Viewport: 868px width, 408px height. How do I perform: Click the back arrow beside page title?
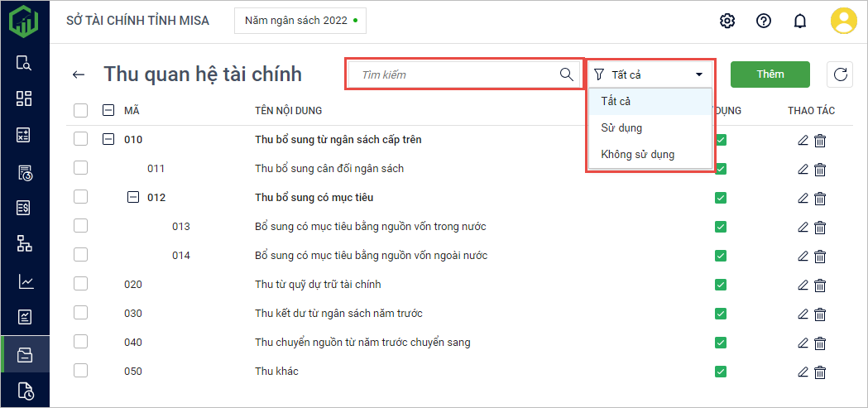tap(79, 74)
